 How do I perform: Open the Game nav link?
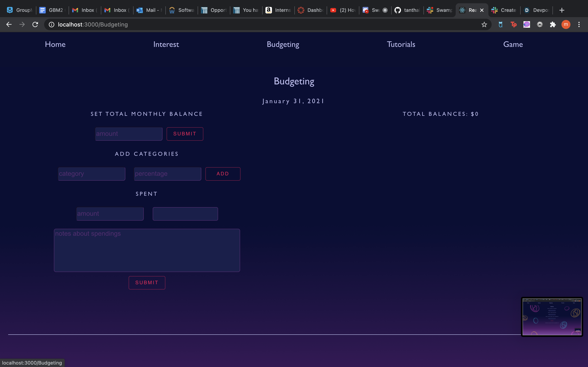(513, 44)
